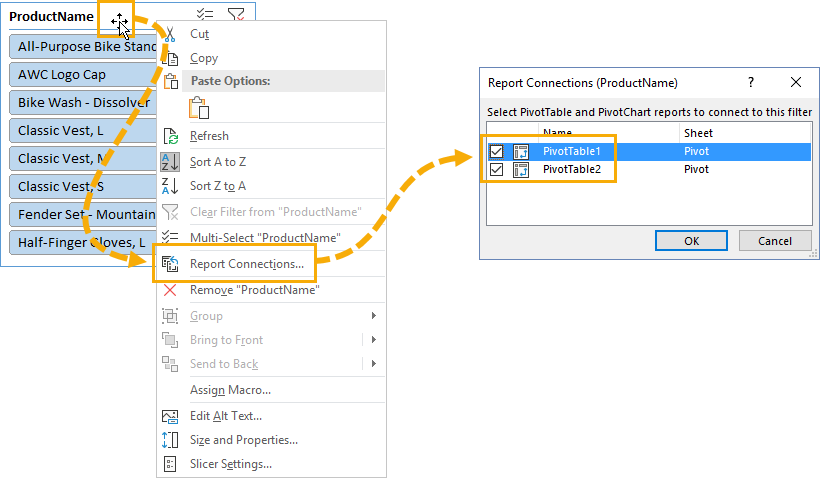Click the Copy icon in context menu

[170, 58]
